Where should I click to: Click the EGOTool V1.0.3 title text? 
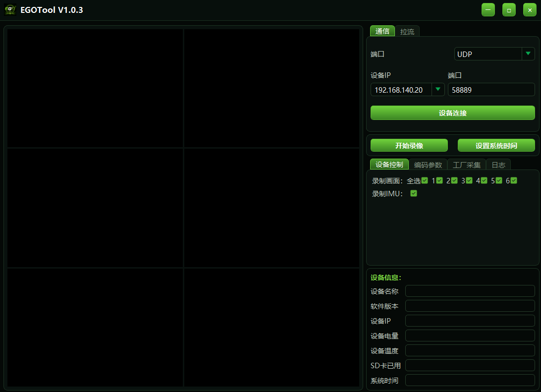[52, 10]
